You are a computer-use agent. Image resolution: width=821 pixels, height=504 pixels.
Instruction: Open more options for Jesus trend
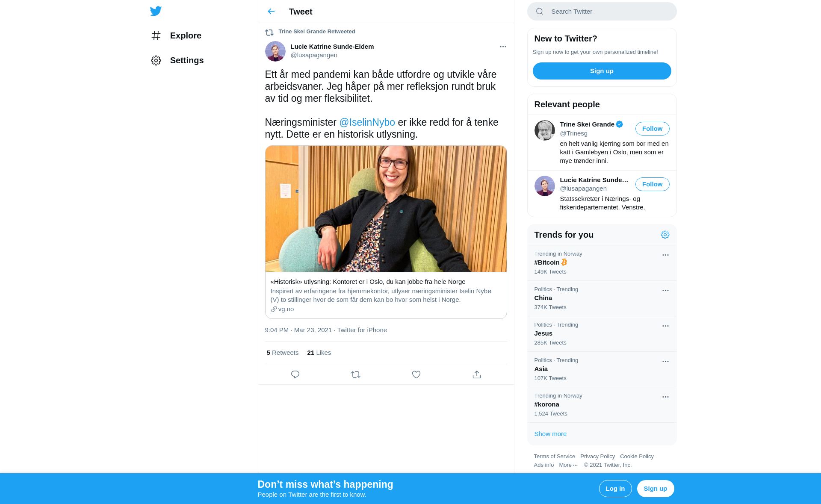tap(665, 326)
